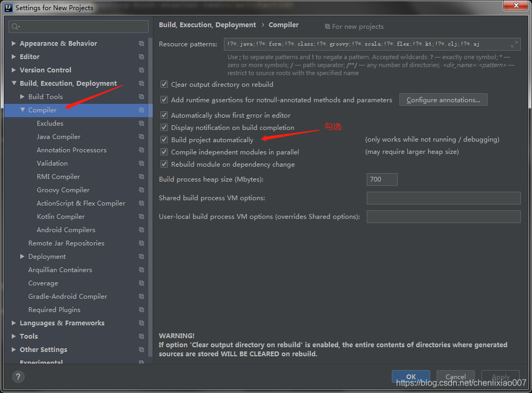Click the project icon on the Compiler row
The width and height of the screenshot is (532, 393).
pos(141,110)
